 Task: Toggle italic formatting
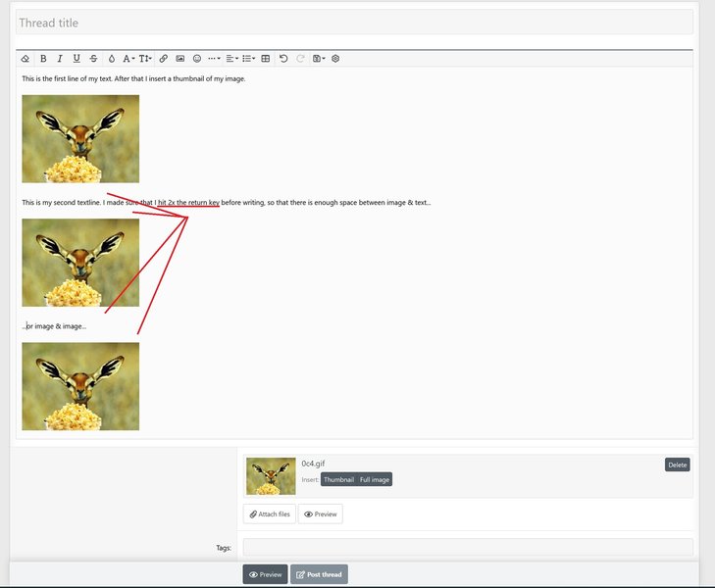pos(60,59)
